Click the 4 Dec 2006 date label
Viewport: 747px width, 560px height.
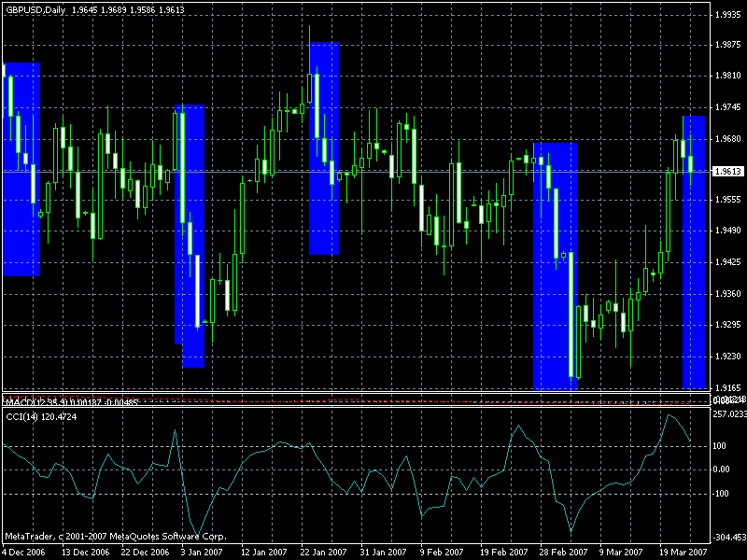click(24, 553)
